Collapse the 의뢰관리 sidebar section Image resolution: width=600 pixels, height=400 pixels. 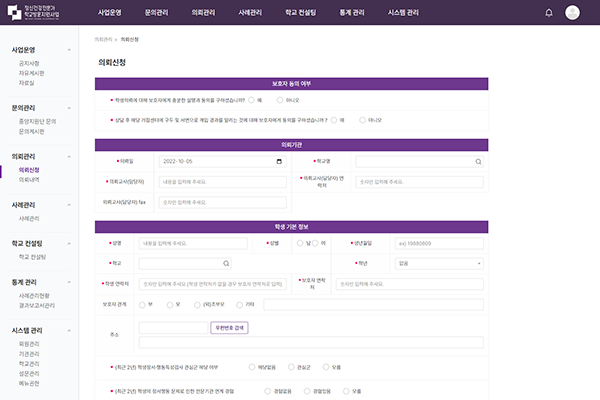click(x=69, y=156)
